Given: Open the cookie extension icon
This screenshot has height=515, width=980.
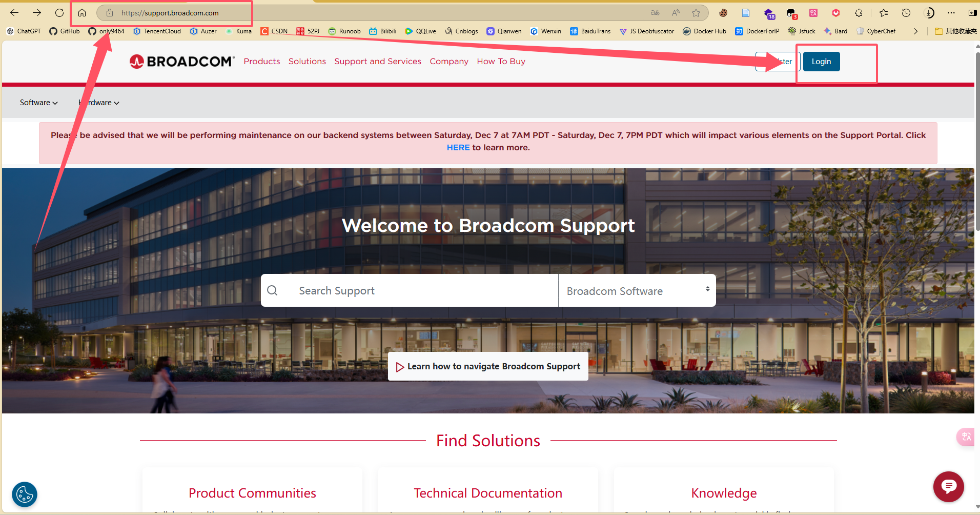Looking at the screenshot, I should pos(723,13).
